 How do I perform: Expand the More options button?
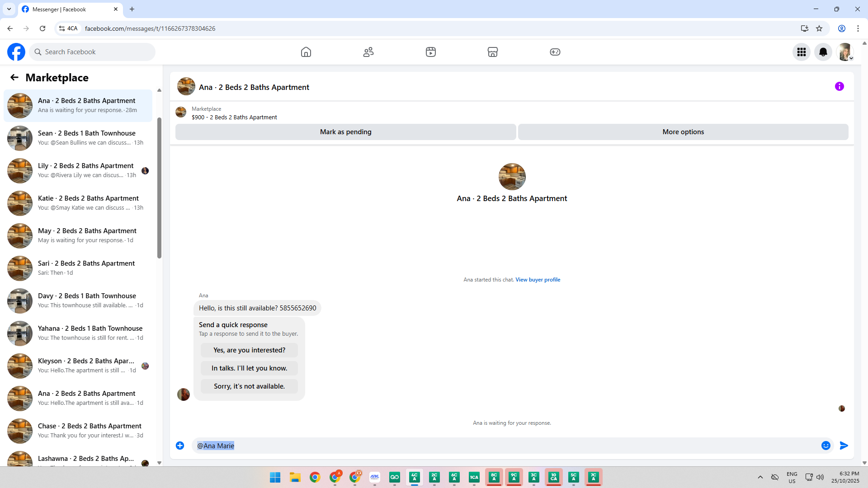pos(683,132)
